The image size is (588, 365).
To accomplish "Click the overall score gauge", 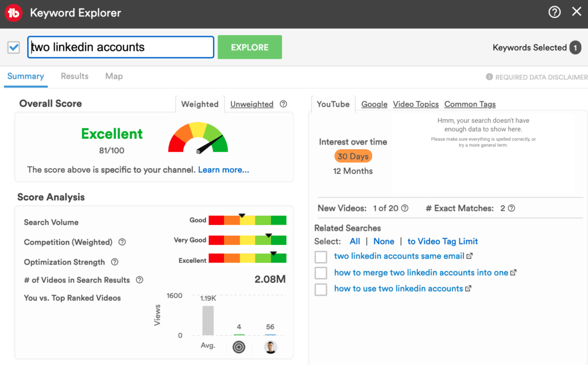I will pyautogui.click(x=198, y=138).
